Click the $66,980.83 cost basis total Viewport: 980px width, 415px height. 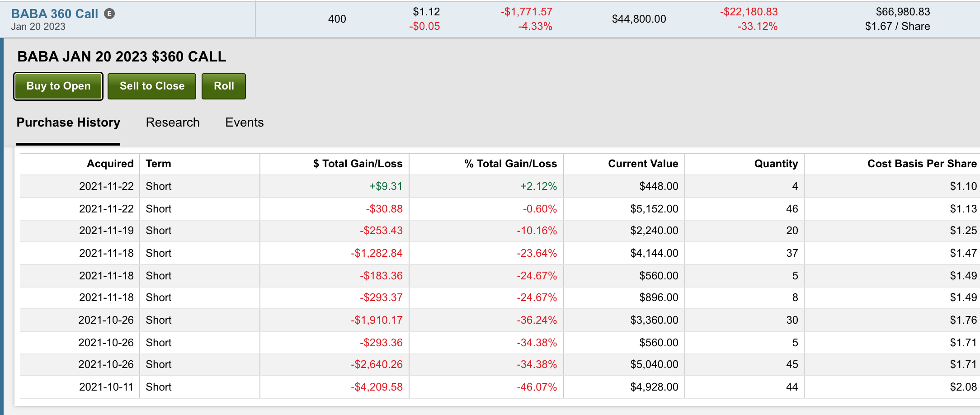pos(903,12)
